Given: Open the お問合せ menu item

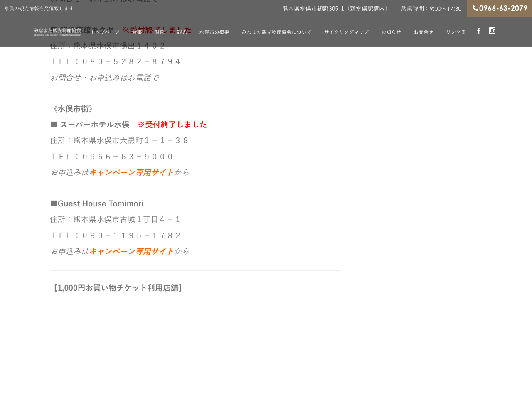Looking at the screenshot, I should coord(424,32).
